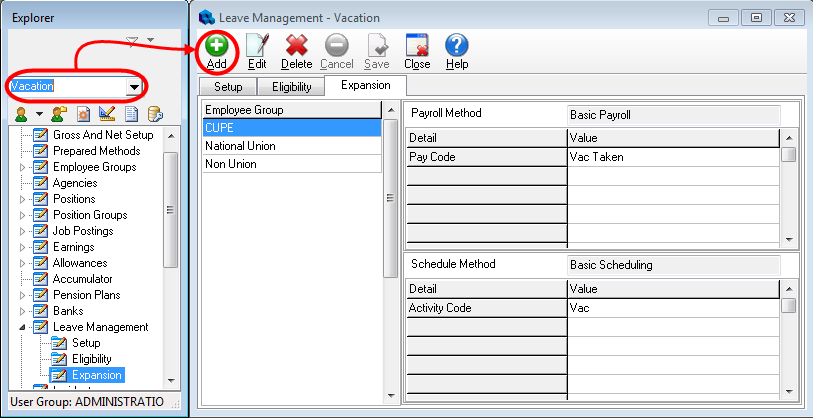
Task: Click the green Add toolbar button
Action: pyautogui.click(x=216, y=51)
